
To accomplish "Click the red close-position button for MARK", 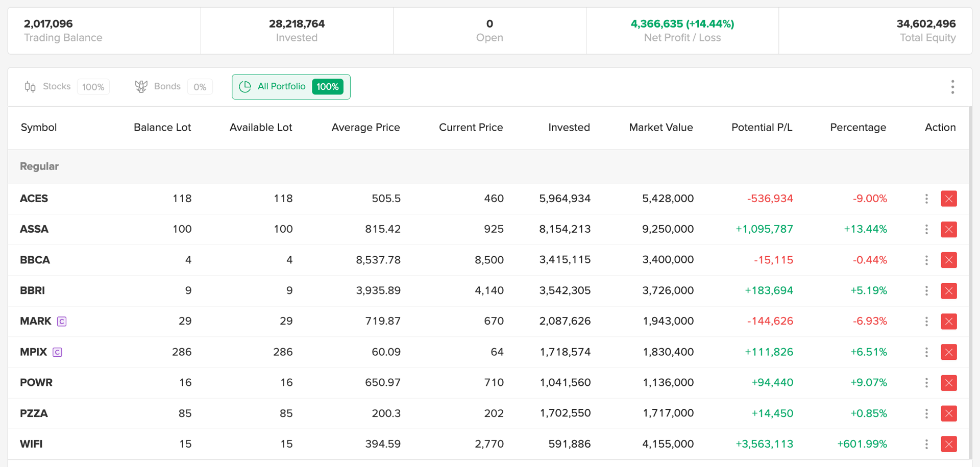I will tap(949, 321).
